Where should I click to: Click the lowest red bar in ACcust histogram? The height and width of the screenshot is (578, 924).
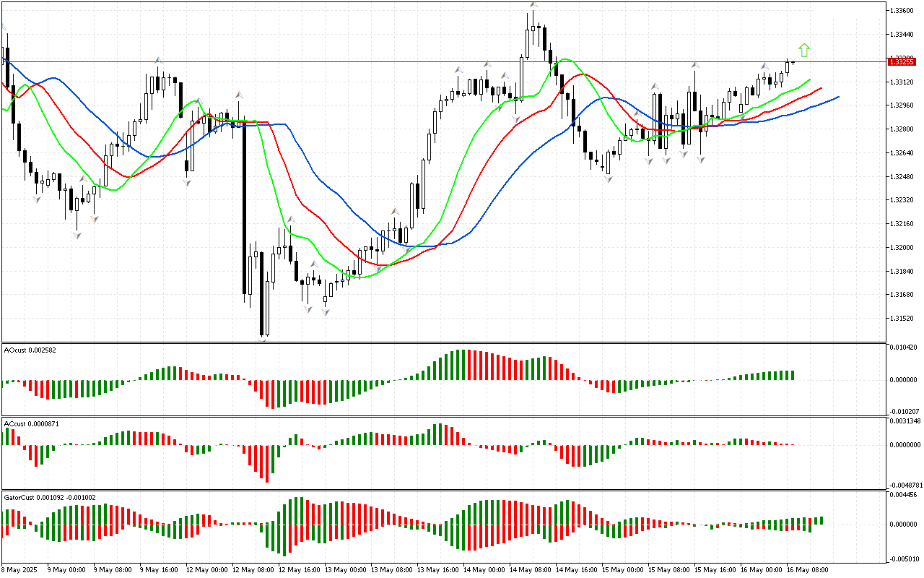pos(267,463)
